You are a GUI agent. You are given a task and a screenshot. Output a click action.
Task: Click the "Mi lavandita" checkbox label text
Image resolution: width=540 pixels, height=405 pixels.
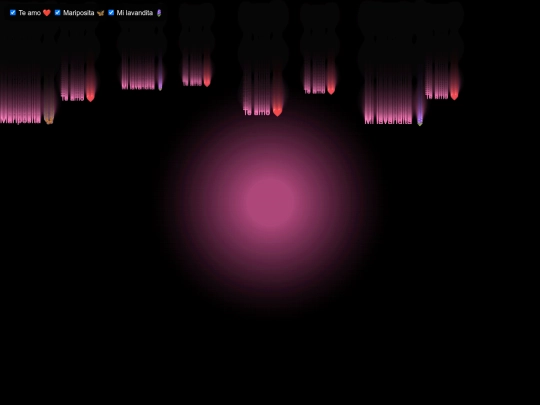click(x=135, y=13)
